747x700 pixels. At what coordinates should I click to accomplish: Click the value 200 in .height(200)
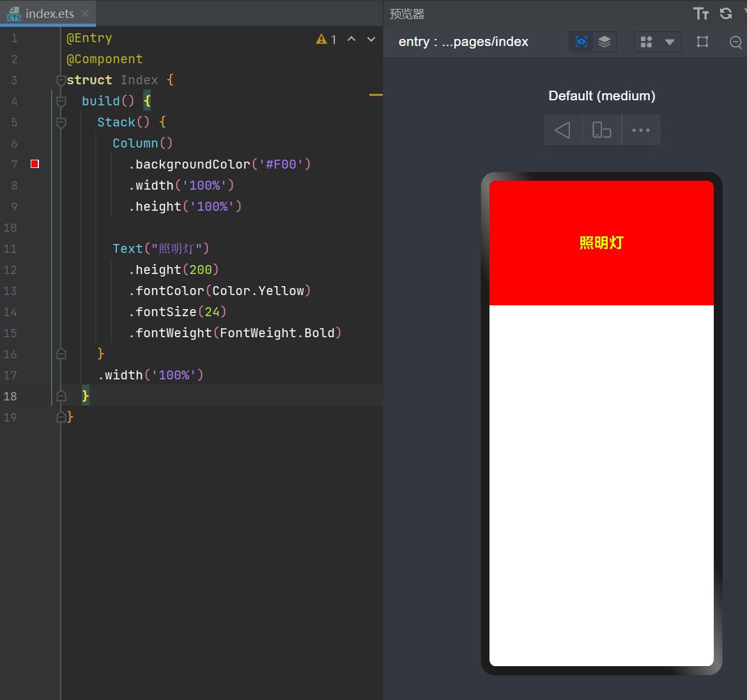(201, 270)
